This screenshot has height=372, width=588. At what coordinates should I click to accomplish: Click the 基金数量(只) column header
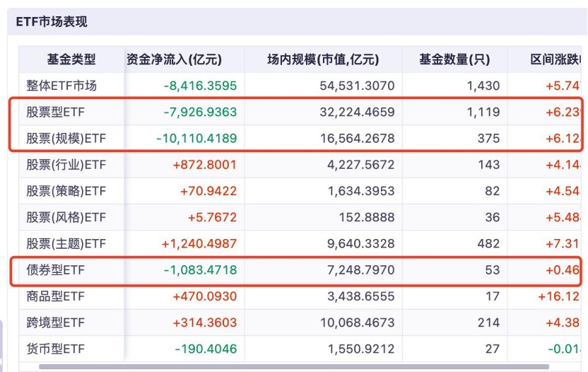click(454, 59)
